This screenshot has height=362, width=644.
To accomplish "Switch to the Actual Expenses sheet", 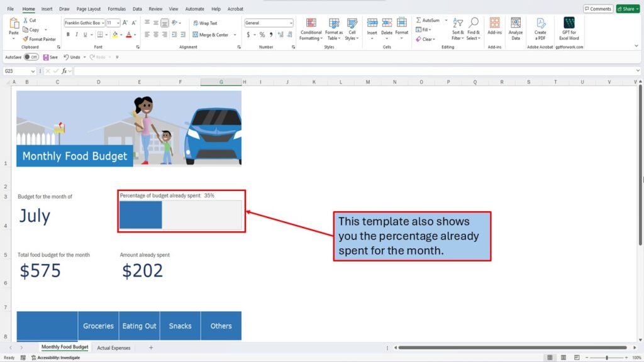I will 114,348.
